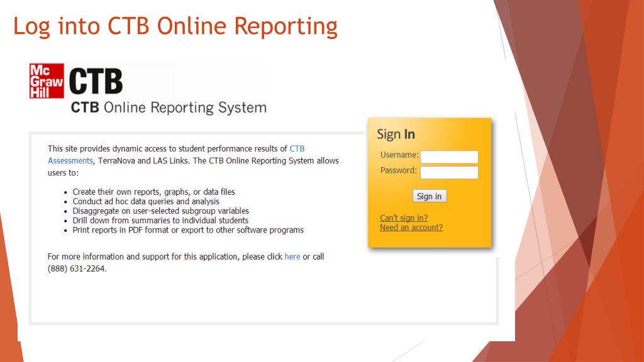
Task: Click the Username input field
Action: click(x=449, y=156)
